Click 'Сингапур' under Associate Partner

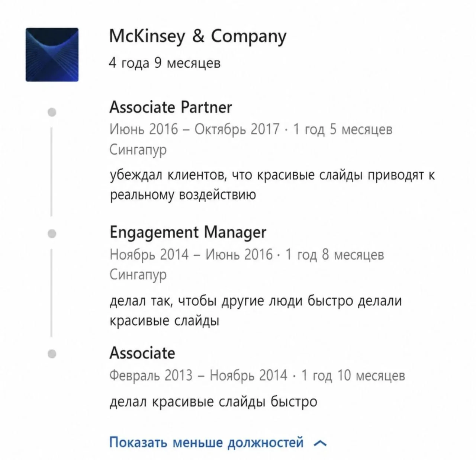(138, 150)
